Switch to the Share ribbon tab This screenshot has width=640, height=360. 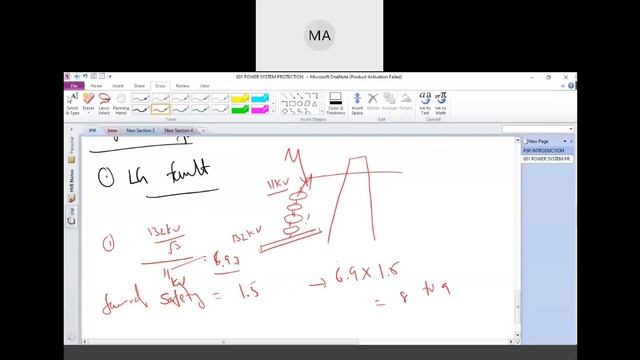tap(139, 86)
